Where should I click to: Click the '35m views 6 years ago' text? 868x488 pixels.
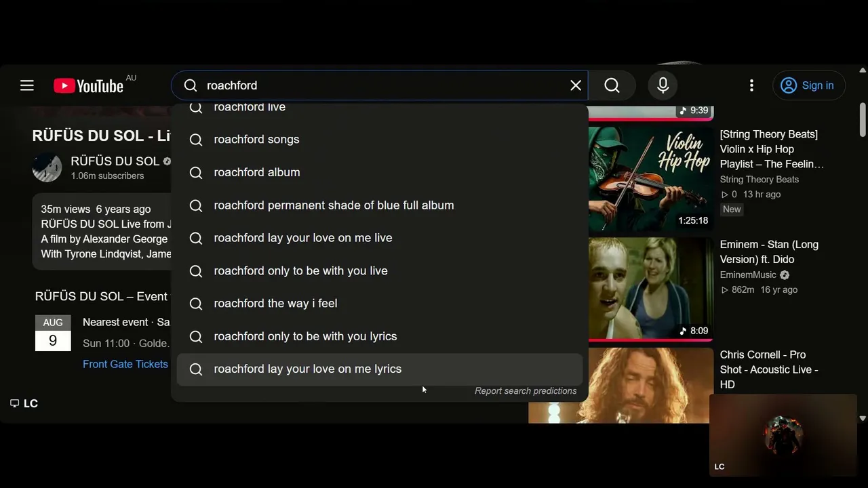click(x=96, y=209)
